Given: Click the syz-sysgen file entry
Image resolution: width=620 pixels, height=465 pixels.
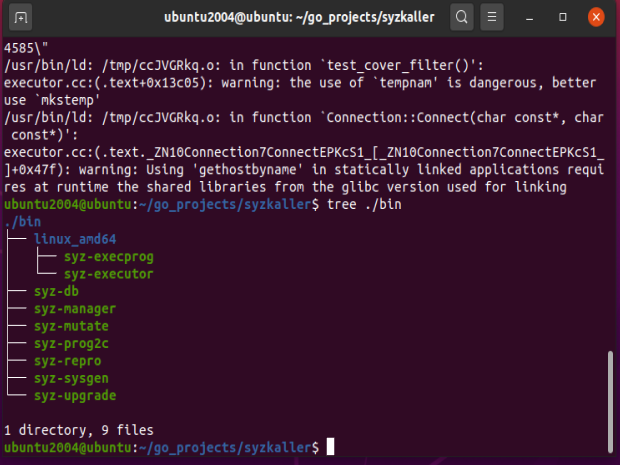Looking at the screenshot, I should point(71,378).
